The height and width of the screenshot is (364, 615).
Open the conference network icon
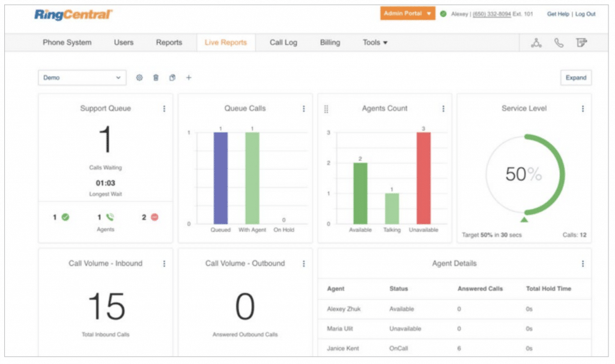[x=536, y=43]
